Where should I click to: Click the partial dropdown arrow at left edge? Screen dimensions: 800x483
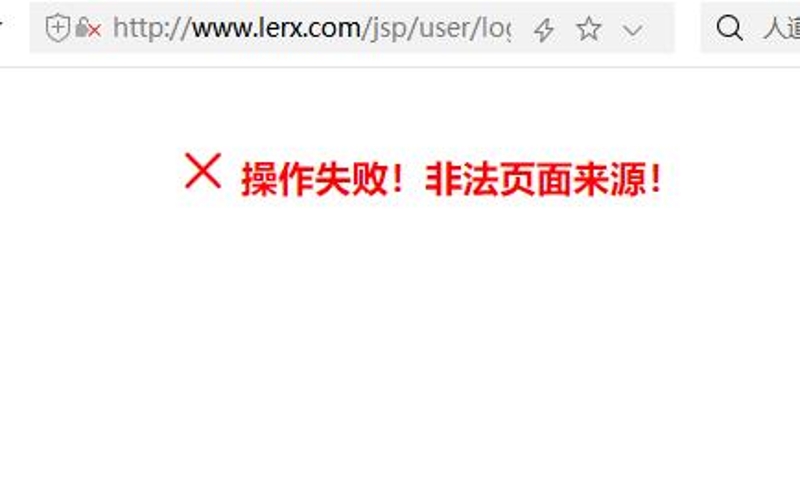pyautogui.click(x=2, y=24)
